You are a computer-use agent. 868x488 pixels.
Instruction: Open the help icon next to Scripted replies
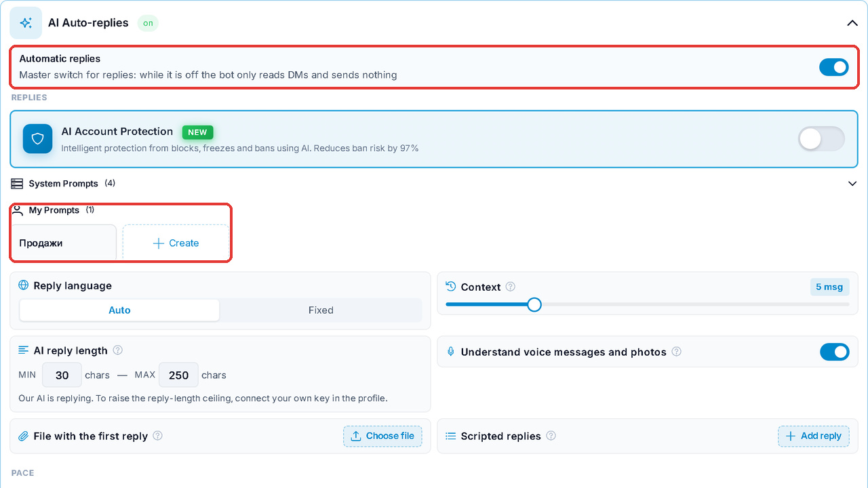[551, 436]
